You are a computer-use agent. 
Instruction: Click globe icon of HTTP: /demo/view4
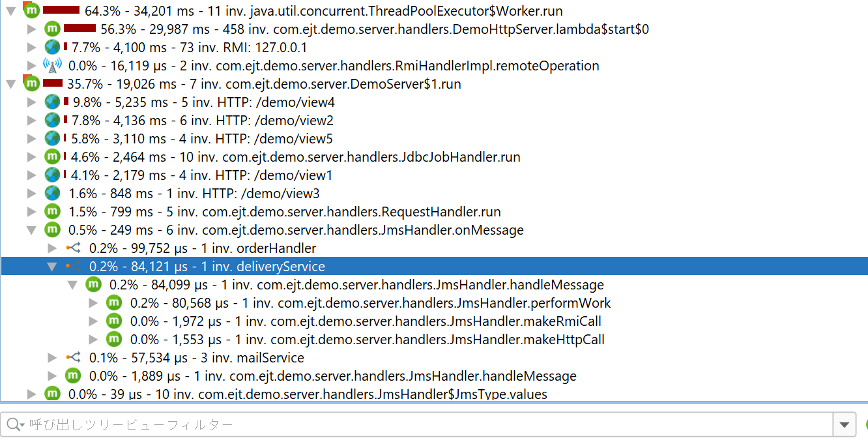coord(52,102)
